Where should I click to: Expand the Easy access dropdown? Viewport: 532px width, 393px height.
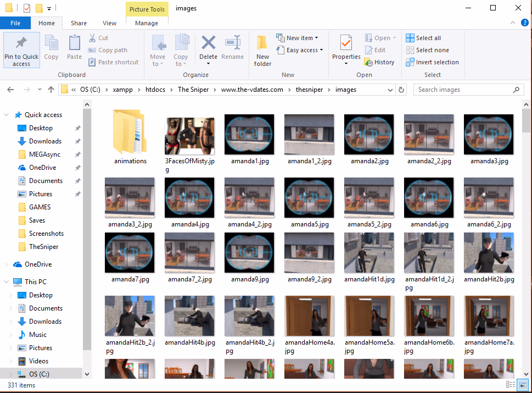[x=300, y=50]
